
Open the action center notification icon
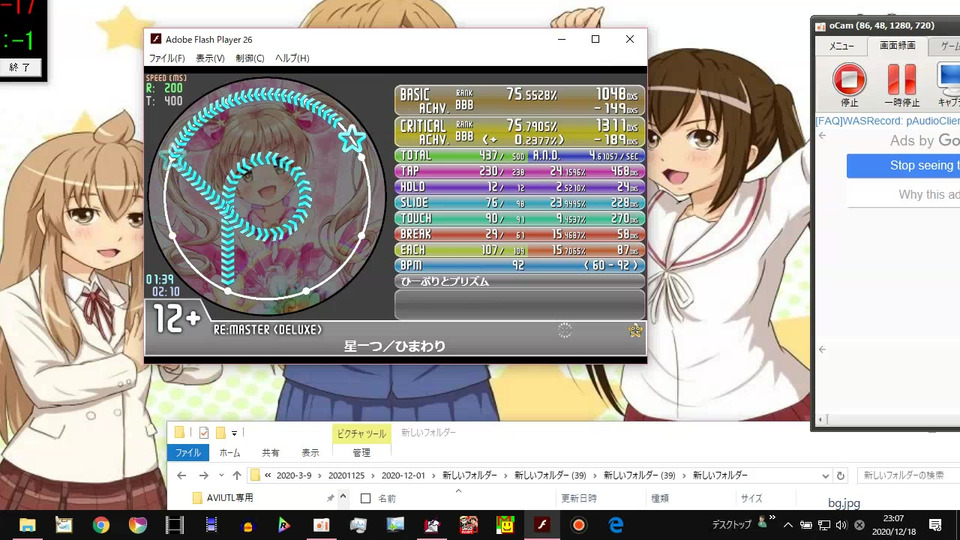pyautogui.click(x=935, y=525)
